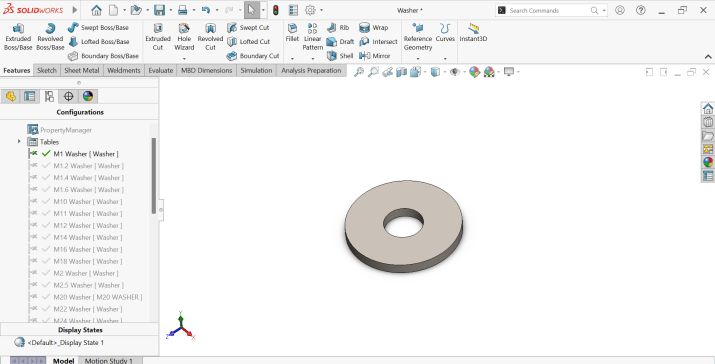
Task: Switch to the Analysis Preparation tab
Action: (x=311, y=70)
